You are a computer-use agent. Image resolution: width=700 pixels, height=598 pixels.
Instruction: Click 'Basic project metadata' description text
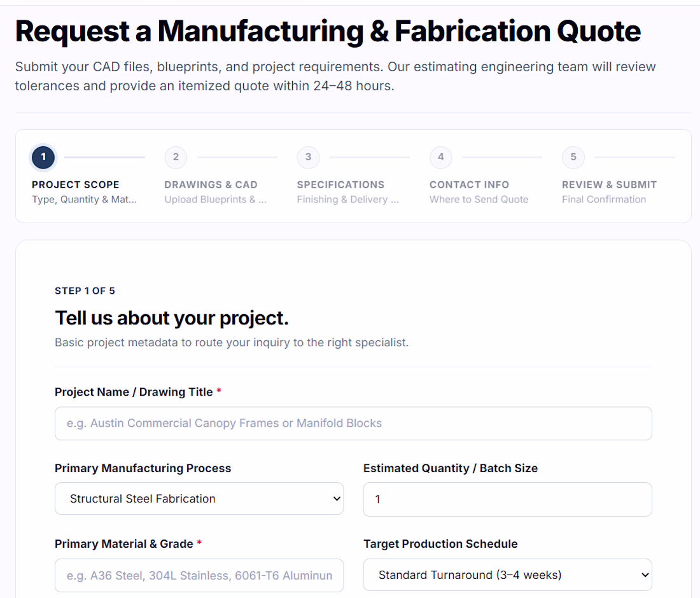(x=232, y=342)
